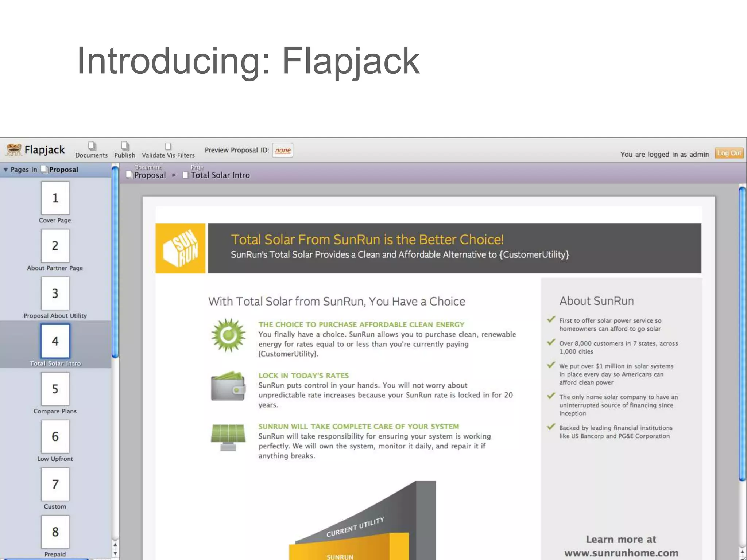
Task: Click the checkmark beside The only home solar company
Action: (x=551, y=396)
